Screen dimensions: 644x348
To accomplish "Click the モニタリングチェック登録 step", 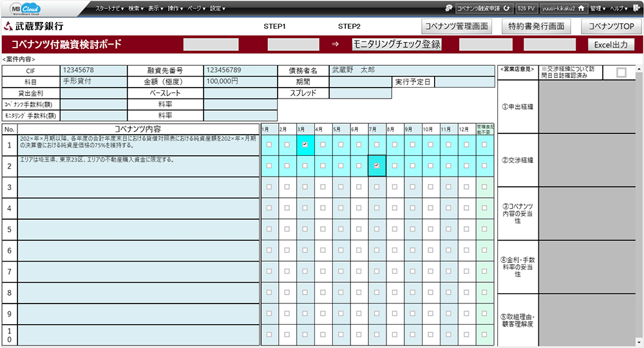I will pyautogui.click(x=397, y=44).
